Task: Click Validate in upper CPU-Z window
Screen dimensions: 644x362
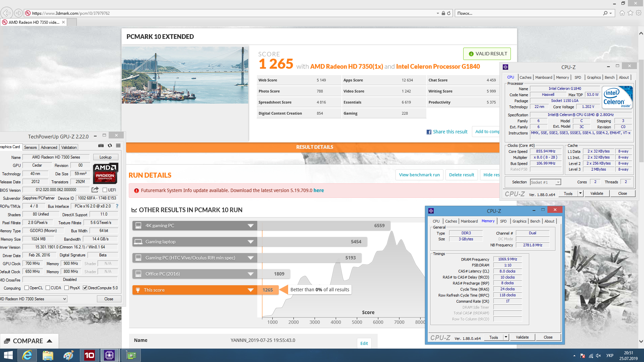Action: 597,193
